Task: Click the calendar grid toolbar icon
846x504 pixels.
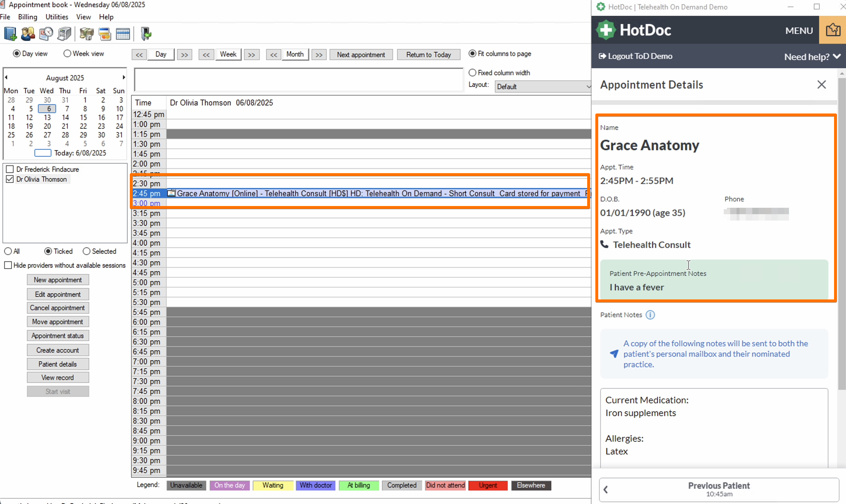Action: (123, 34)
